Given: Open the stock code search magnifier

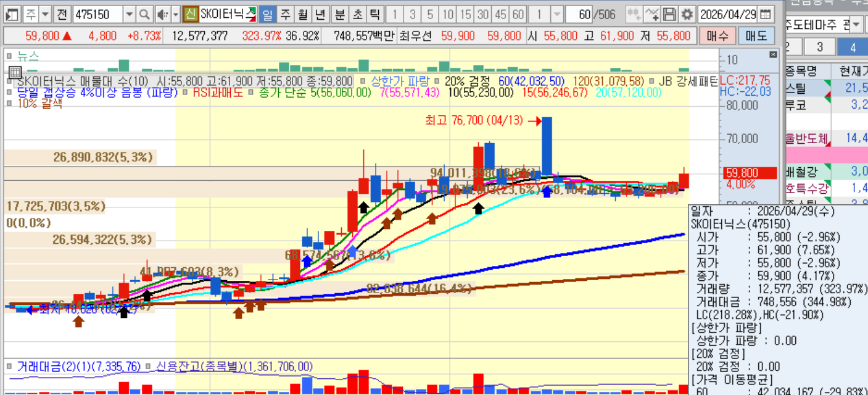Looking at the screenshot, I should (x=144, y=14).
